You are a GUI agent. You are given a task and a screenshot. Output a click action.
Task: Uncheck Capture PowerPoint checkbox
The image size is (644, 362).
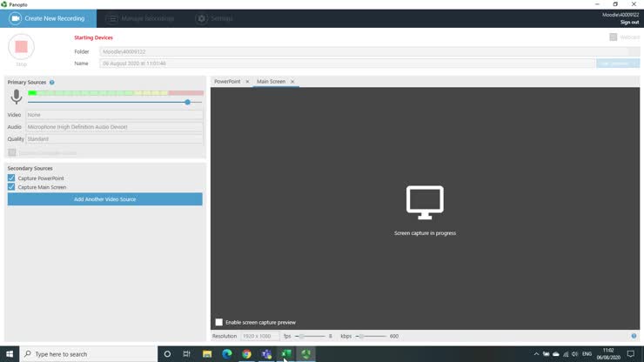[11, 178]
